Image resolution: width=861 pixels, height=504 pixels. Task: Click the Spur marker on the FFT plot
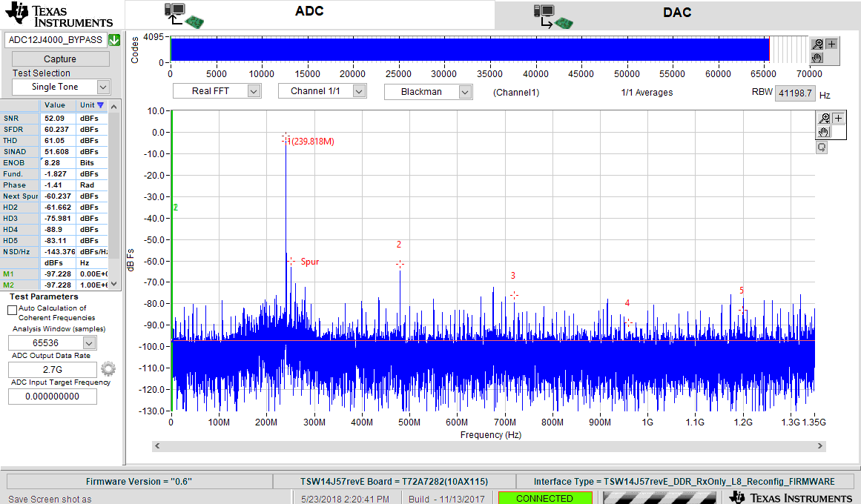pos(291,262)
